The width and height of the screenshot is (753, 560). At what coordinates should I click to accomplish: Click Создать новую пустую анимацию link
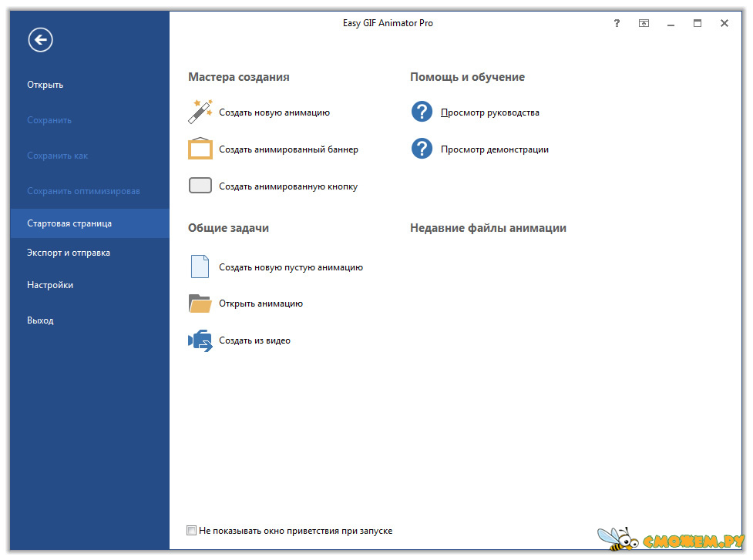click(291, 267)
